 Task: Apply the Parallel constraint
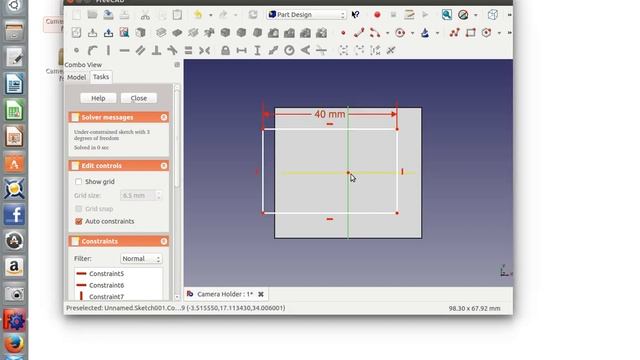[140, 50]
